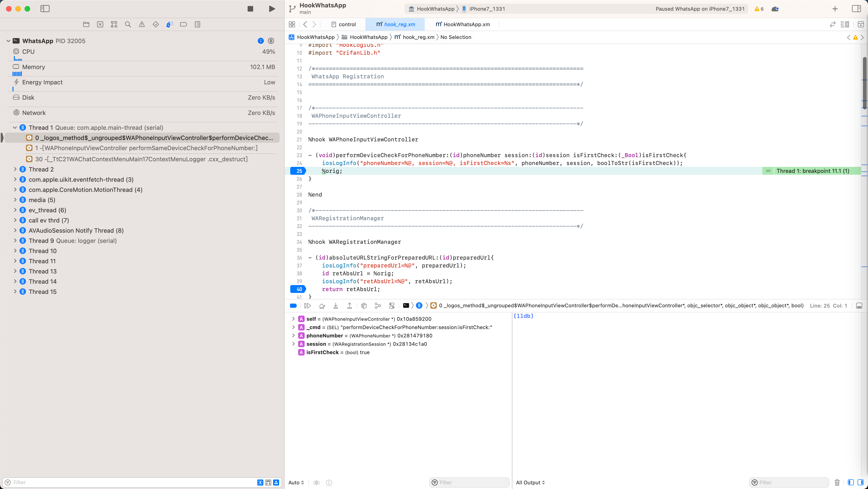The width and height of the screenshot is (868, 489).
Task: Click HookWhatsApp project in jump bar
Action: [312, 37]
